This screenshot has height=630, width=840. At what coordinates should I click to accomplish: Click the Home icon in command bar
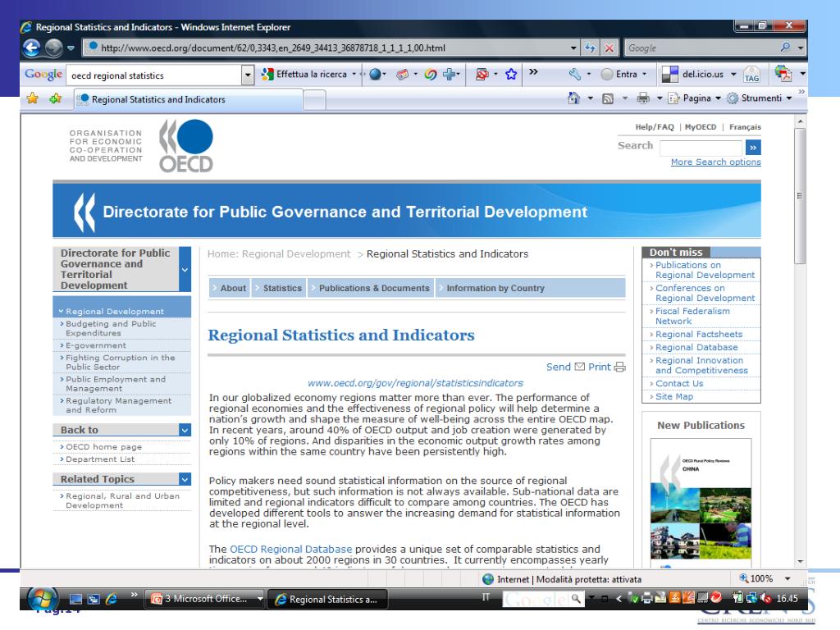573,98
